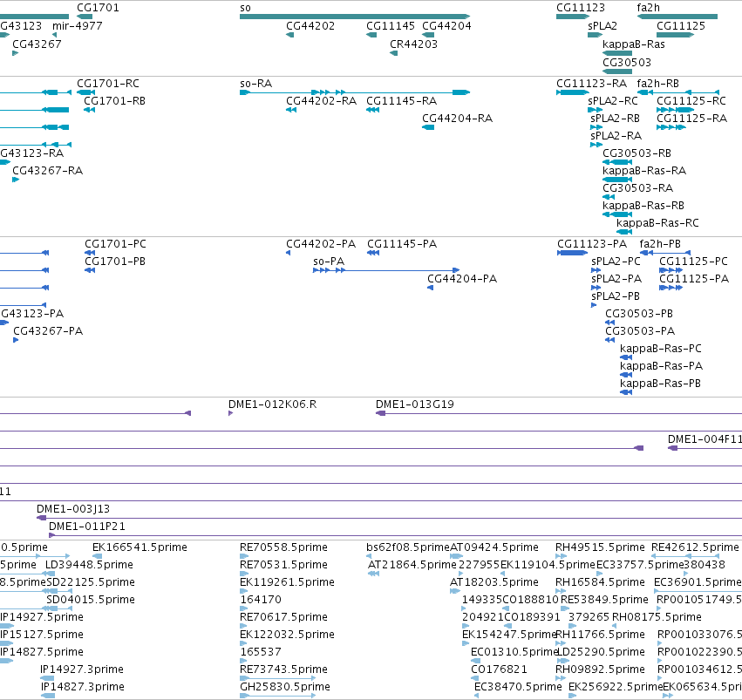Viewport: 742px width, 700px height.
Task: Select the kappaB-Ras gene label
Action: pos(634,44)
